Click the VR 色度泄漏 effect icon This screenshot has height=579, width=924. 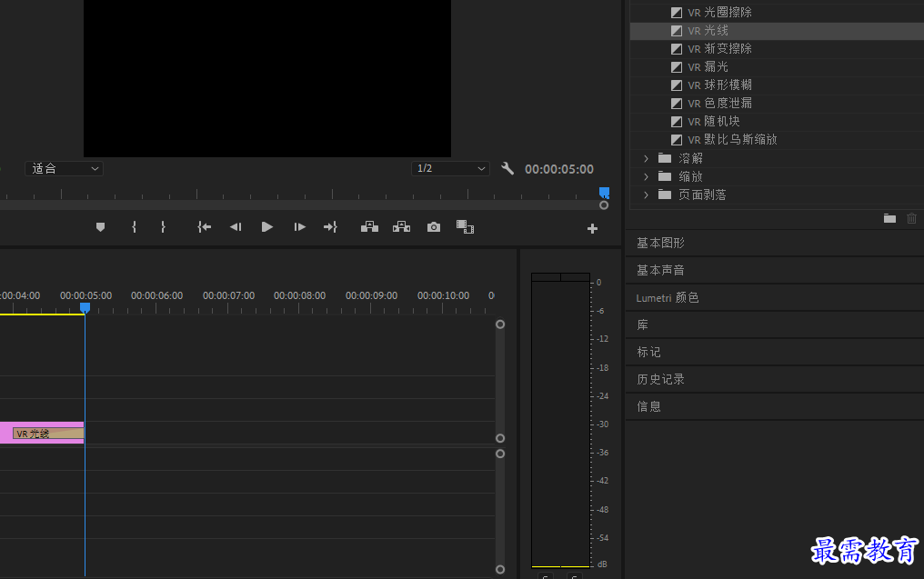click(x=677, y=104)
